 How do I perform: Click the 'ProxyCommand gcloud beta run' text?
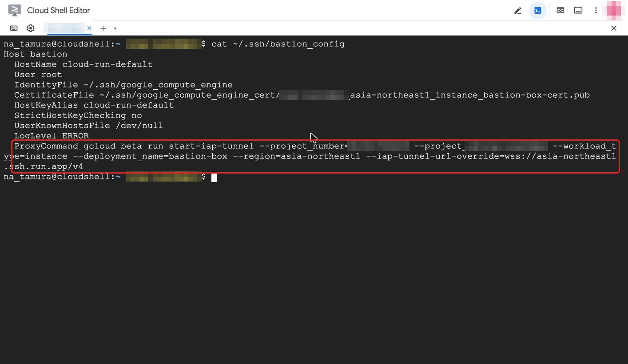click(89, 146)
